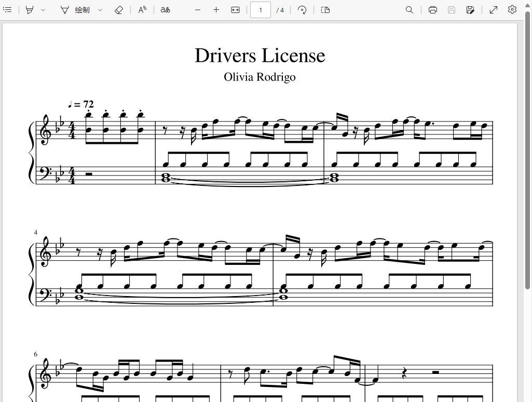This screenshot has width=532, height=402.
Task: Open the table of contents sidebar
Action: click(x=7, y=10)
